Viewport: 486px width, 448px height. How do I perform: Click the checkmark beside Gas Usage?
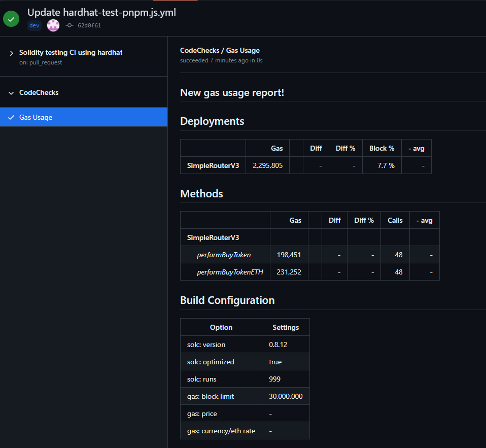(x=11, y=117)
